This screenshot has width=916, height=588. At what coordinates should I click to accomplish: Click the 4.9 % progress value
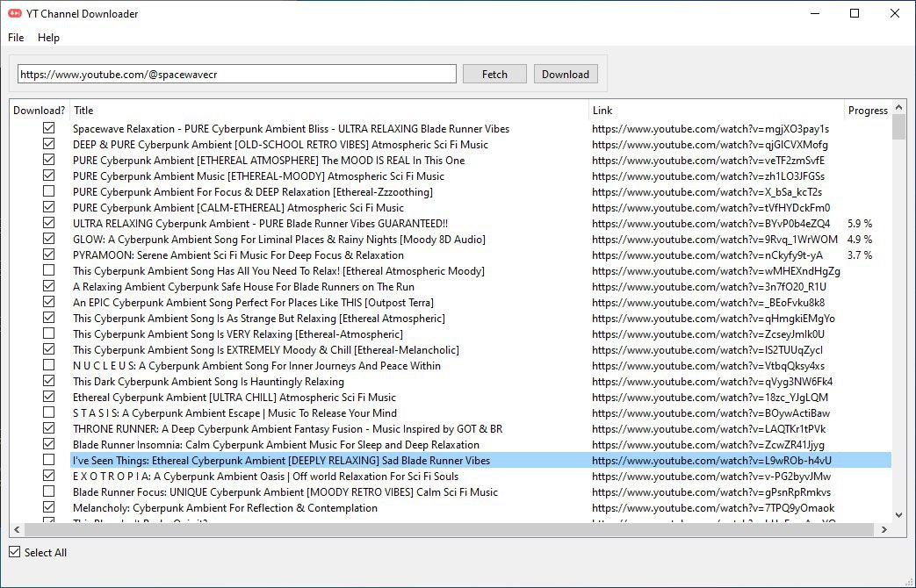coord(859,240)
